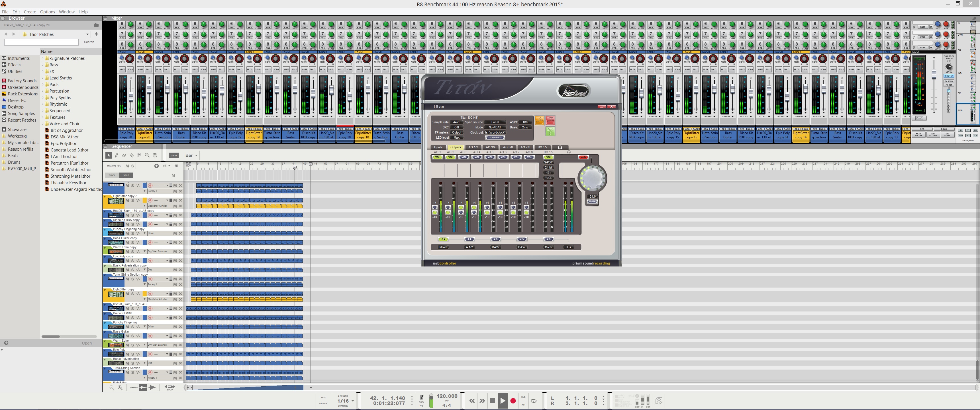The height and width of the screenshot is (410, 980).
Task: Click the S/PDIF button in Titan outputs
Action: click(x=549, y=162)
